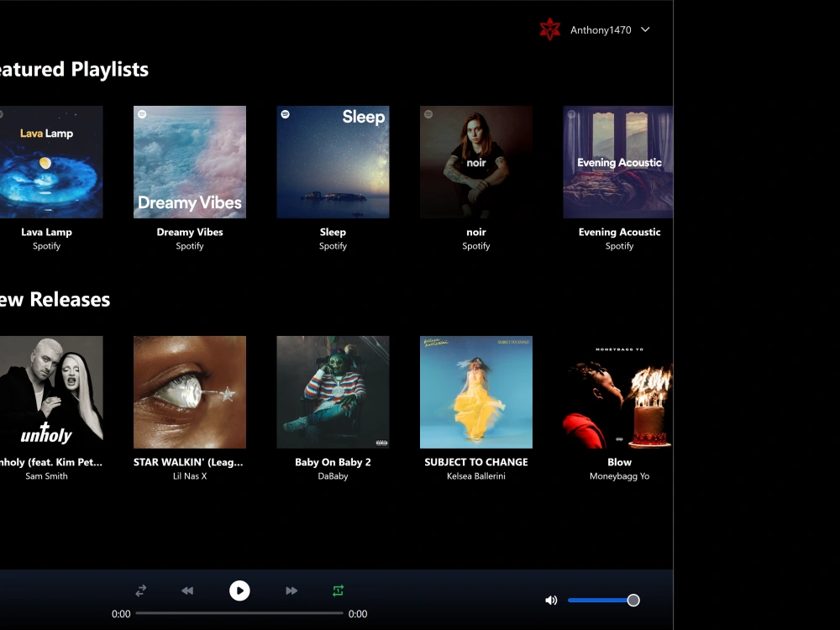Click the red star profile avatar
The height and width of the screenshot is (630, 840).
coord(550,29)
